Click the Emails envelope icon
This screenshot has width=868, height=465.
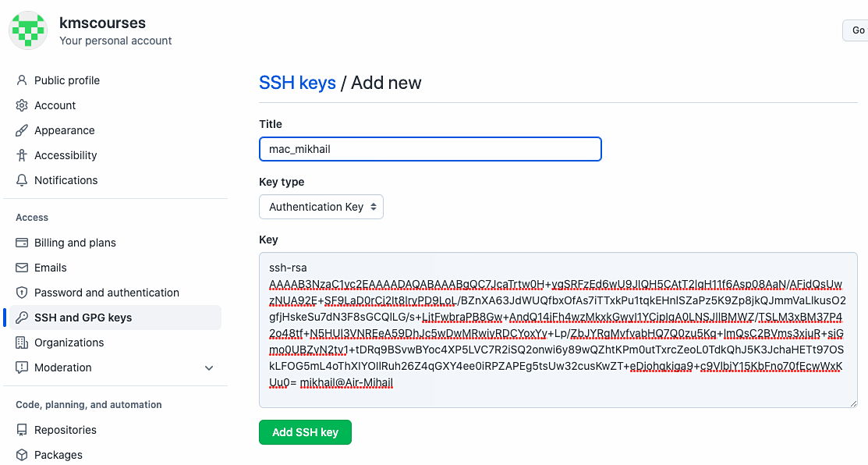[22, 268]
